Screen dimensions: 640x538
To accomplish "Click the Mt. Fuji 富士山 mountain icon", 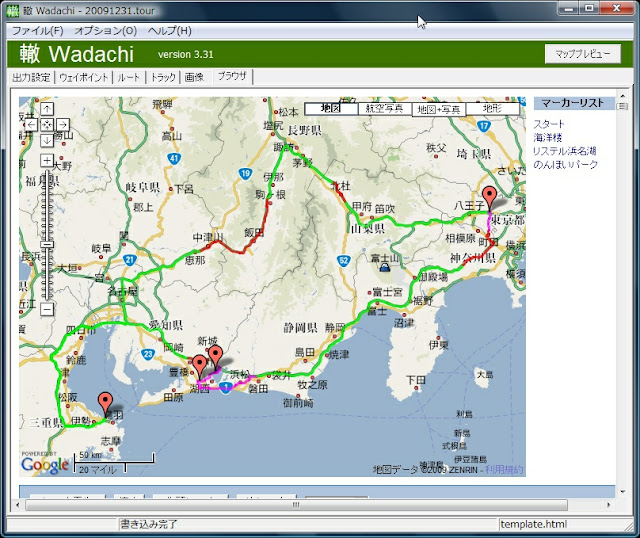I will click(x=384, y=267).
